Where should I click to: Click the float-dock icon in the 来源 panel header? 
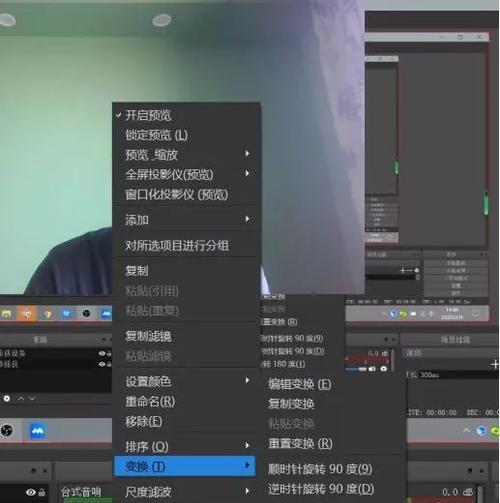tap(104, 339)
